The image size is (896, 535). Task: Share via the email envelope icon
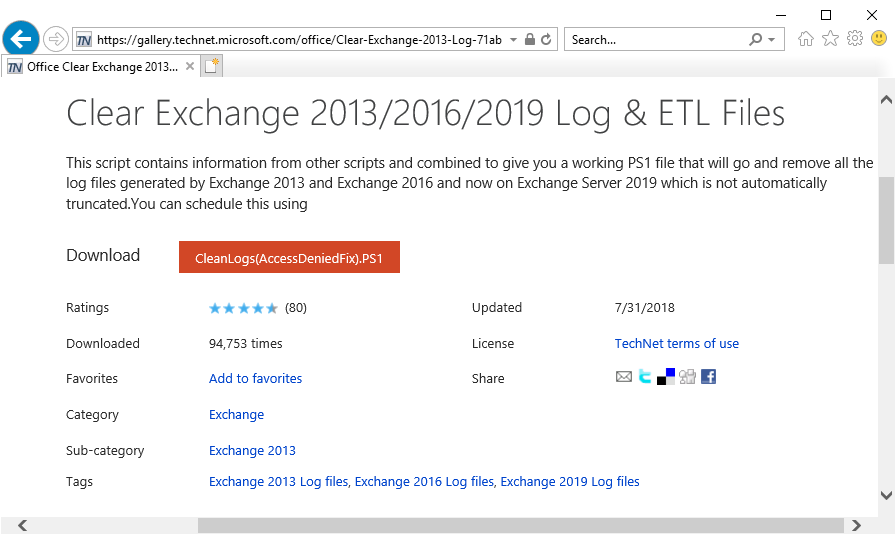tap(623, 377)
